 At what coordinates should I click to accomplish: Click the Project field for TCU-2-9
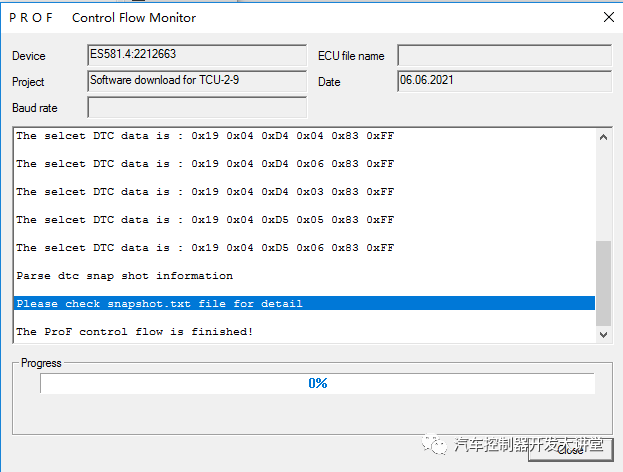[x=196, y=81]
